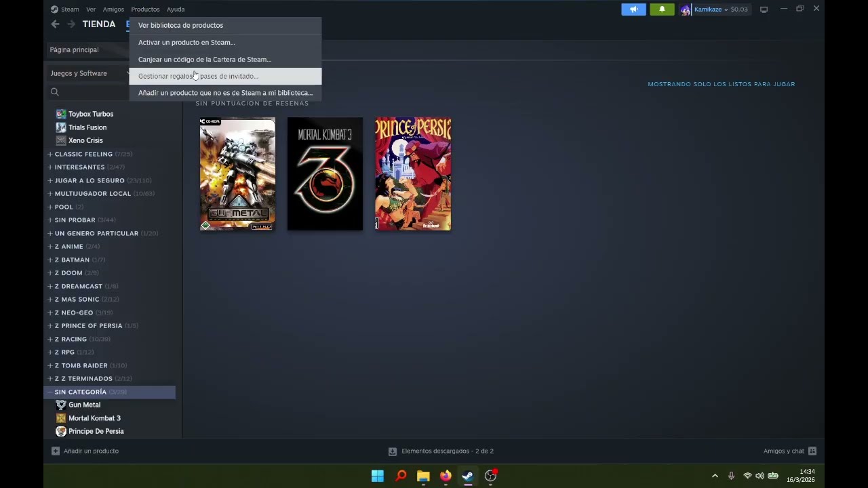Open the Windows Start button
Viewport: 868px width, 488px height.
378,476
